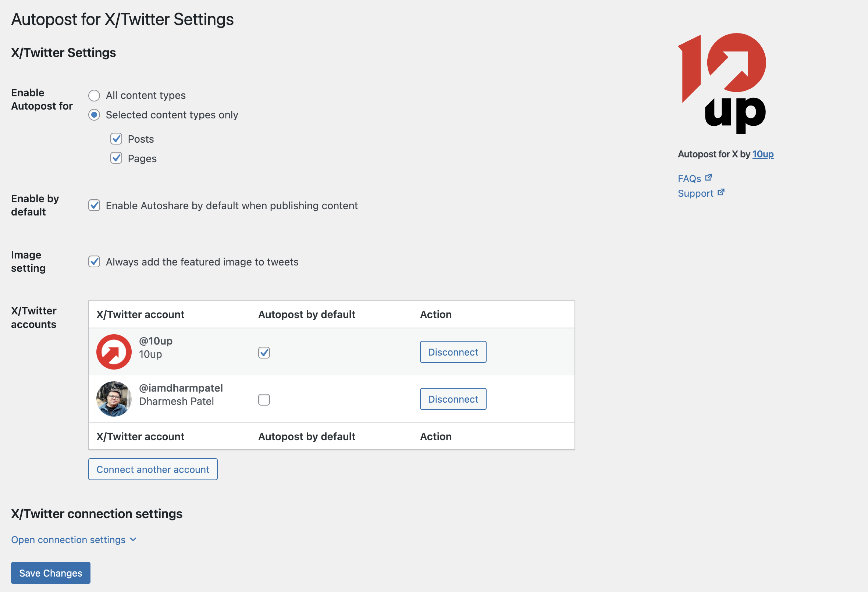Uncheck the Posts checkbox
This screenshot has width=868, height=592.
116,139
